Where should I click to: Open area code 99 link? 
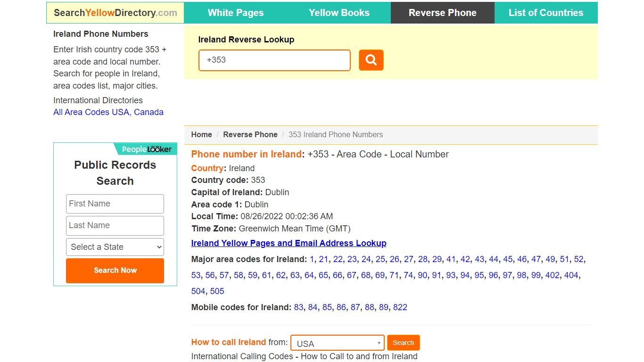click(x=536, y=275)
